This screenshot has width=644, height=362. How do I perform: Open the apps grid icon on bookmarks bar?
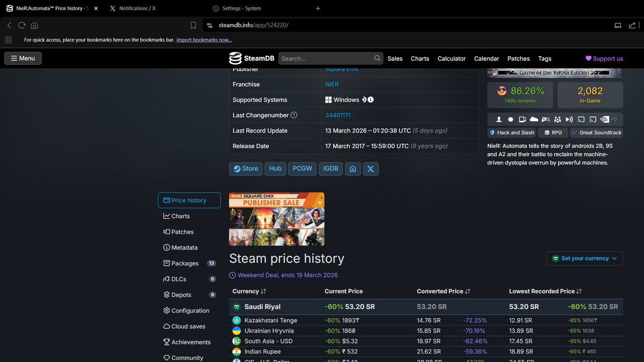pyautogui.click(x=8, y=40)
